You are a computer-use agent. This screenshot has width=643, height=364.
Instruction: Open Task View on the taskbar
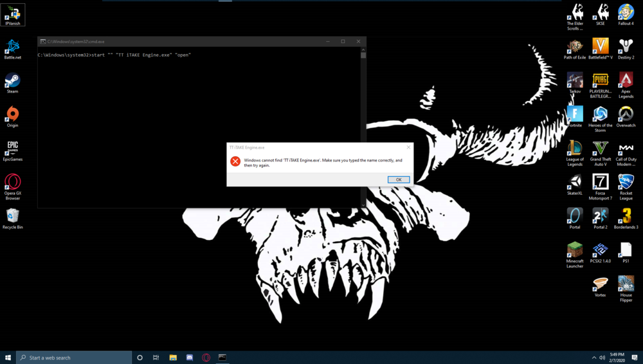coord(156,358)
